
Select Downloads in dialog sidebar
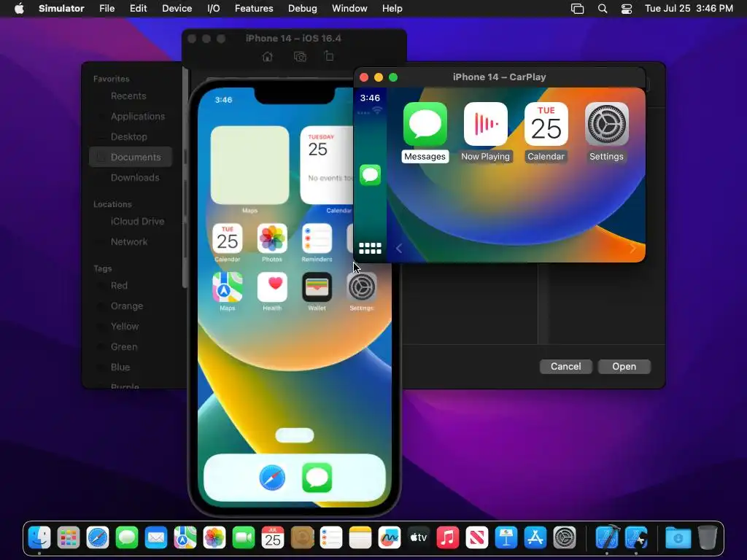[130, 178]
